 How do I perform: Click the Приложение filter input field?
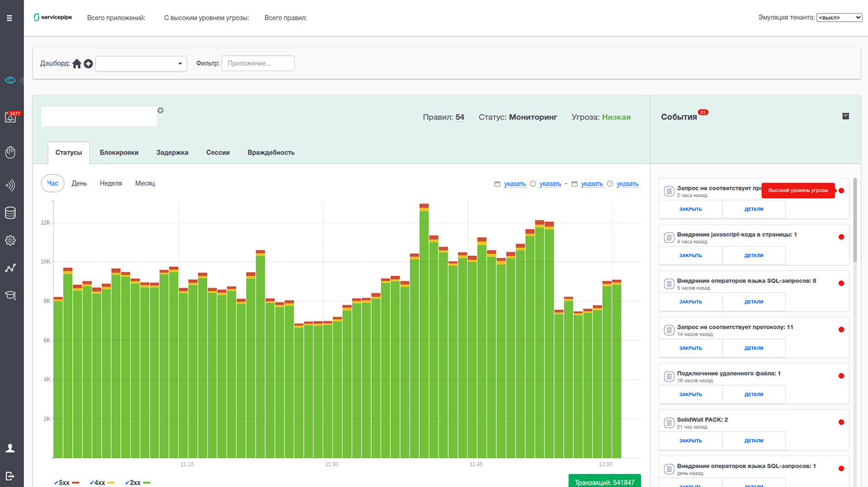point(258,63)
